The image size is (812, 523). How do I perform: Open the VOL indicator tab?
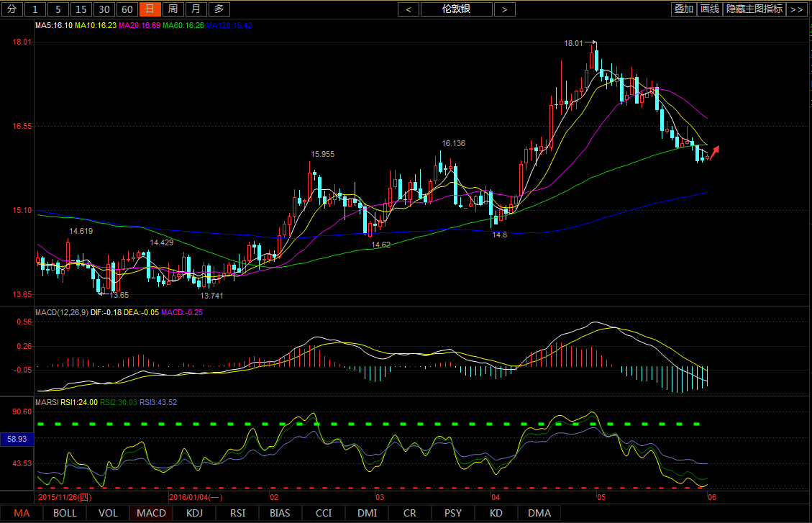point(108,513)
